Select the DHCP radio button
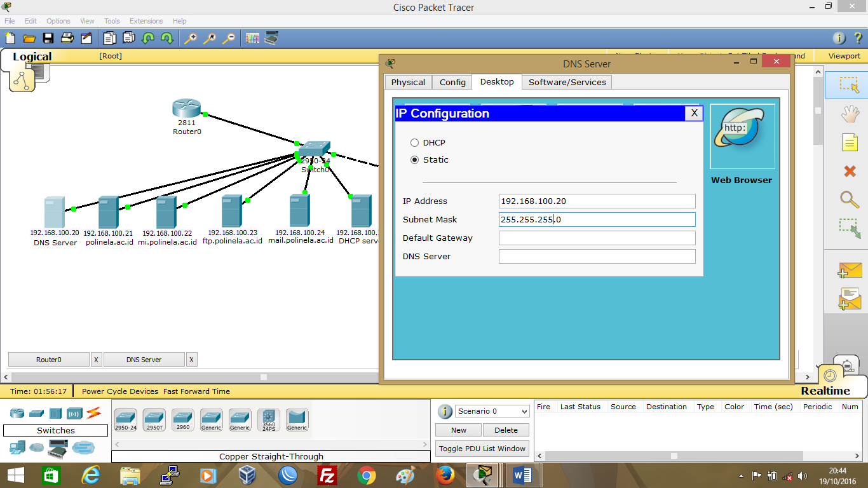 (x=415, y=143)
